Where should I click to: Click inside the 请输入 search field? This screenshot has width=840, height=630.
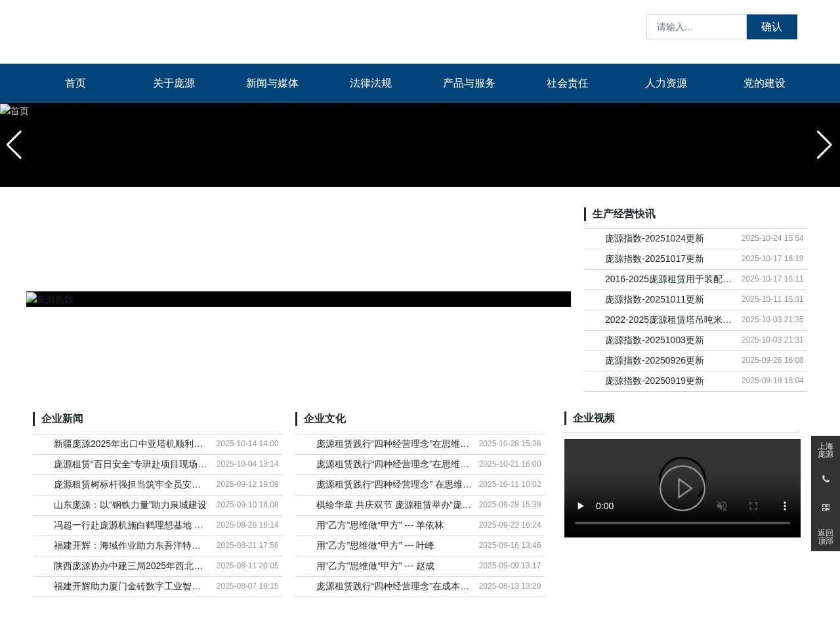pyautogui.click(x=696, y=27)
